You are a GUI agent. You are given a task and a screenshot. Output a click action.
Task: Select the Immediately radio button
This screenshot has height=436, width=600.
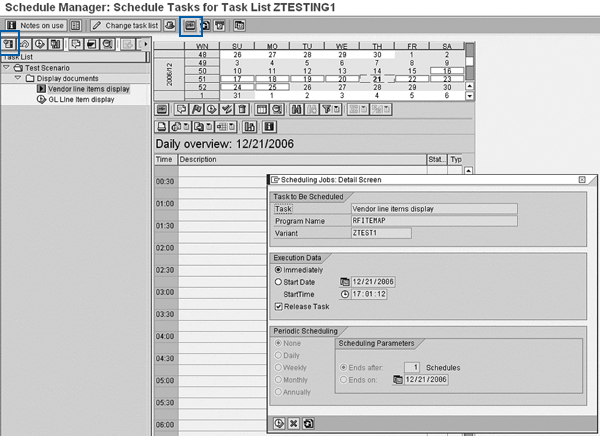point(278,270)
